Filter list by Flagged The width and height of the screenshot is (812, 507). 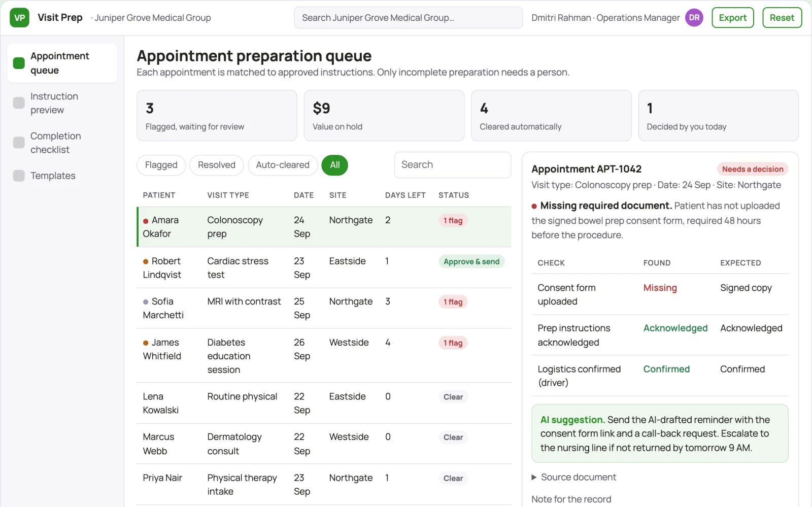coord(161,165)
